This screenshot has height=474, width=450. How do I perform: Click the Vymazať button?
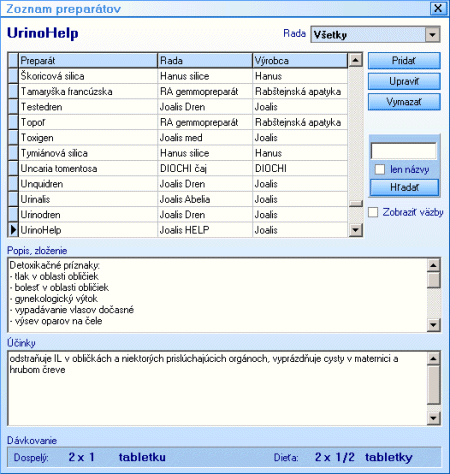404,102
